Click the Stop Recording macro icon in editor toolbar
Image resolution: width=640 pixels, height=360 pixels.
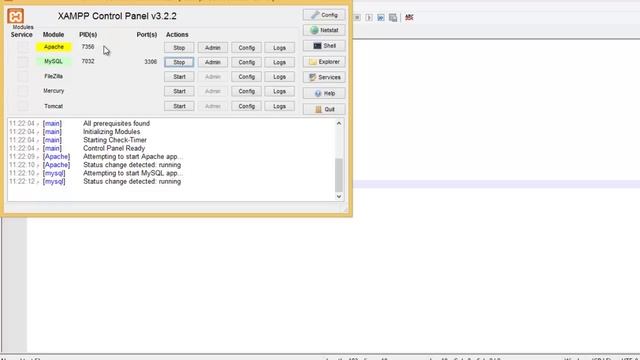click(357, 18)
